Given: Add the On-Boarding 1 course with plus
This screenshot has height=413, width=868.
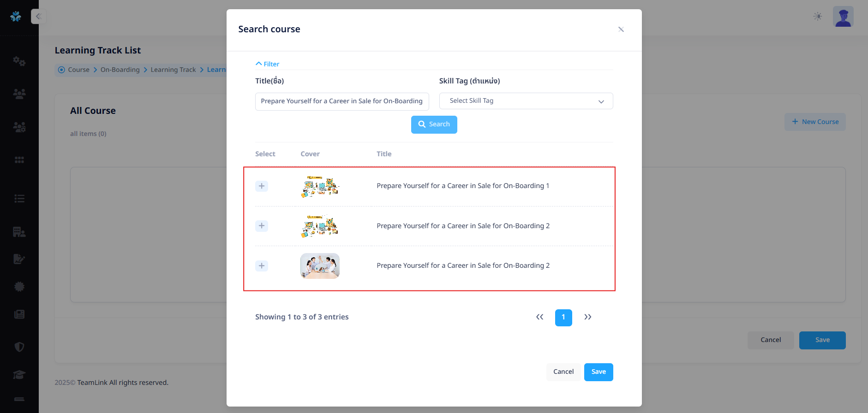Looking at the screenshot, I should point(262,186).
